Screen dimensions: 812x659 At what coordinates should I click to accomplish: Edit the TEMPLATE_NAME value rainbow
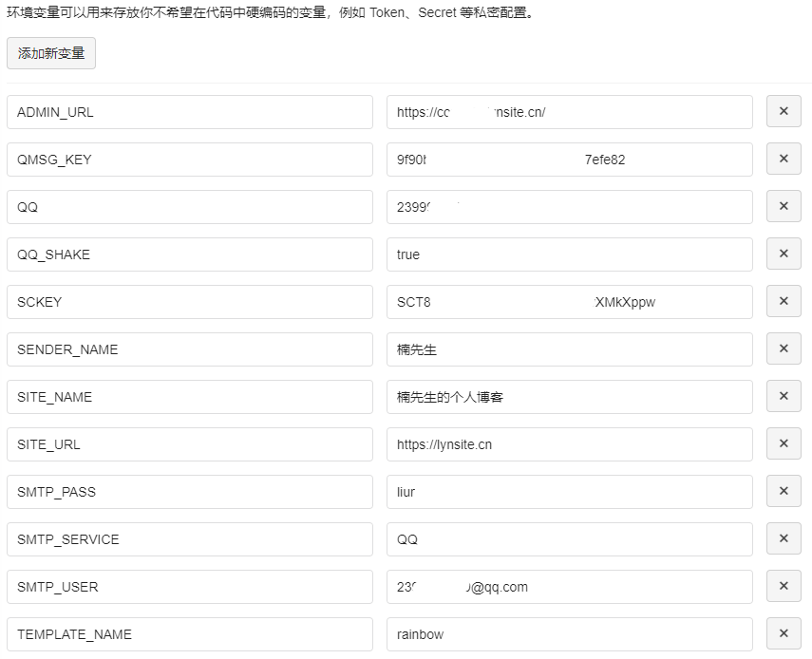tap(569, 634)
